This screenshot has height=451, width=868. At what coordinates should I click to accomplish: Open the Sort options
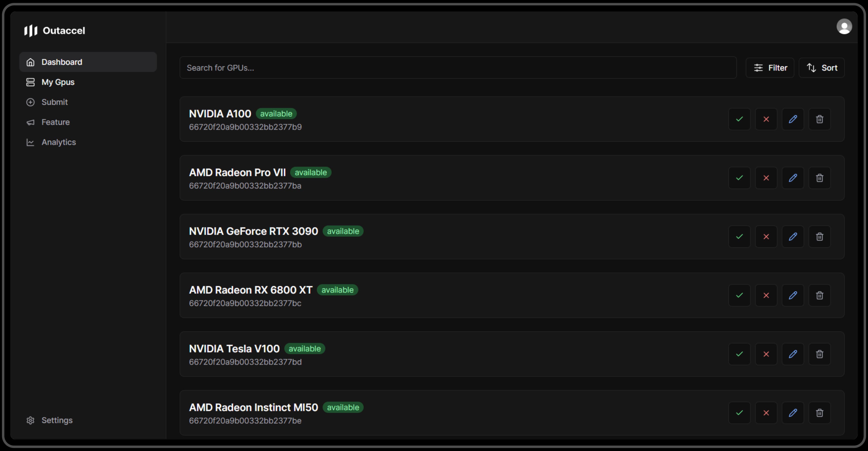(x=821, y=68)
